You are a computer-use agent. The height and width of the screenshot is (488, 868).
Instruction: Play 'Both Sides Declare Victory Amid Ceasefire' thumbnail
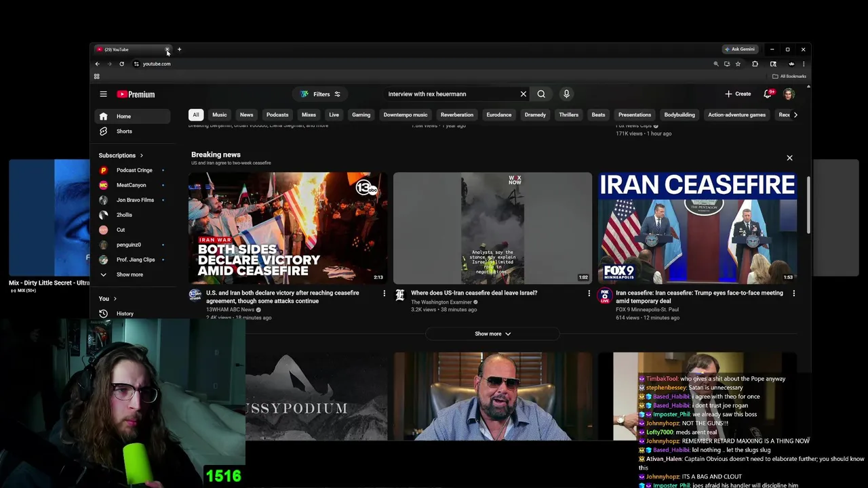[288, 228]
